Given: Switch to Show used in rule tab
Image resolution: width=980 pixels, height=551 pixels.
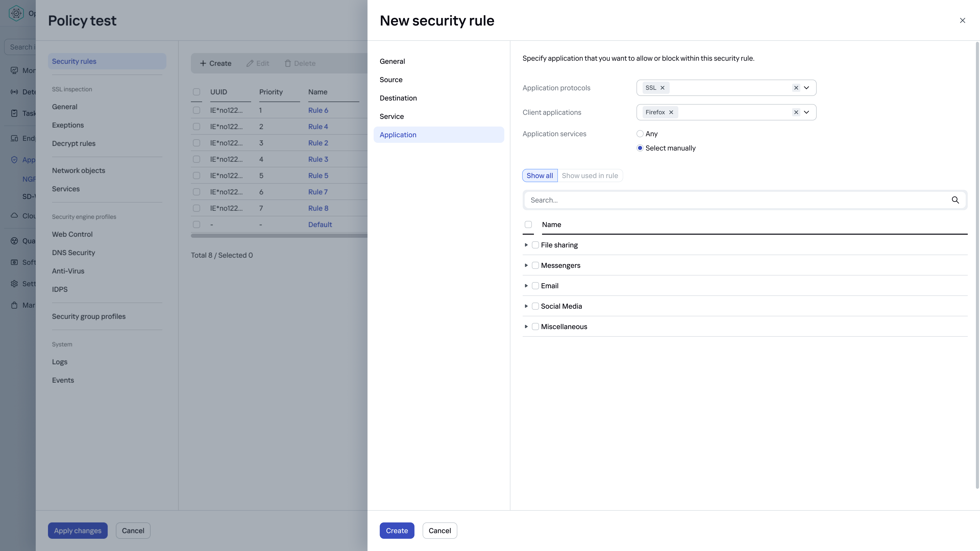Looking at the screenshot, I should (x=590, y=176).
